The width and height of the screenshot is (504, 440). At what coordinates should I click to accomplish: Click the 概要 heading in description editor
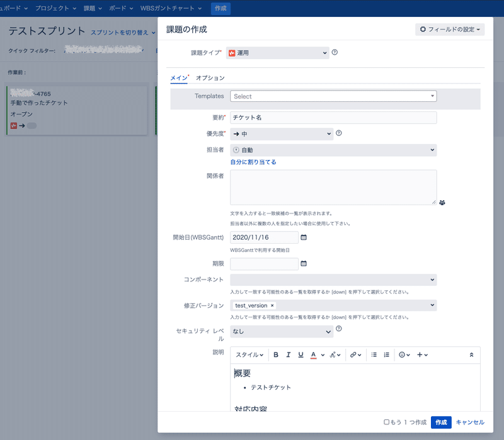pos(243,373)
